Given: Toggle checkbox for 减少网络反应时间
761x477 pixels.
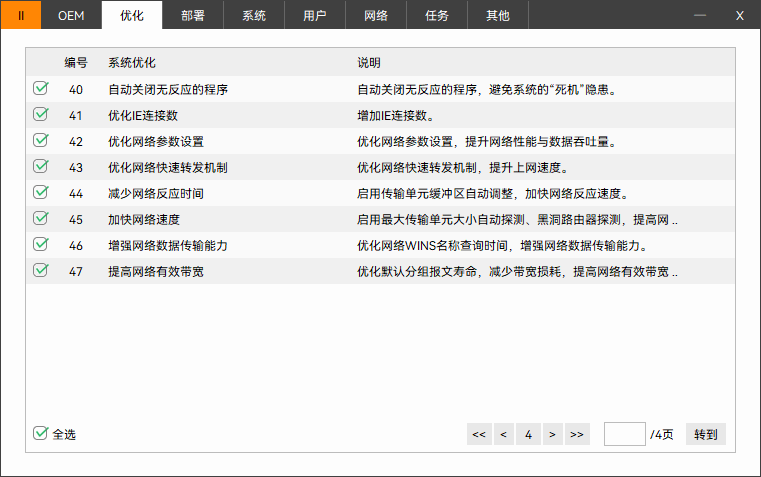Looking at the screenshot, I should [x=41, y=192].
